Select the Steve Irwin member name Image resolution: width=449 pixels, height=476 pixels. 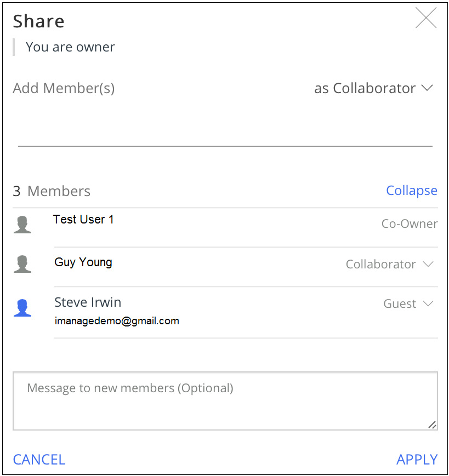coord(88,302)
